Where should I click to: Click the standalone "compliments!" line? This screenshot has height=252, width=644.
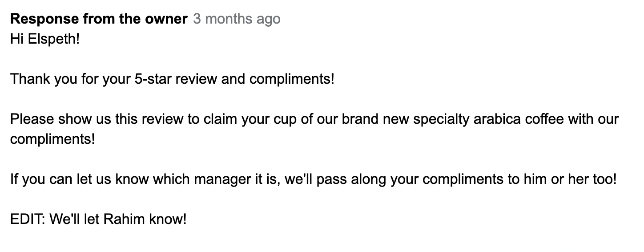(x=52, y=139)
